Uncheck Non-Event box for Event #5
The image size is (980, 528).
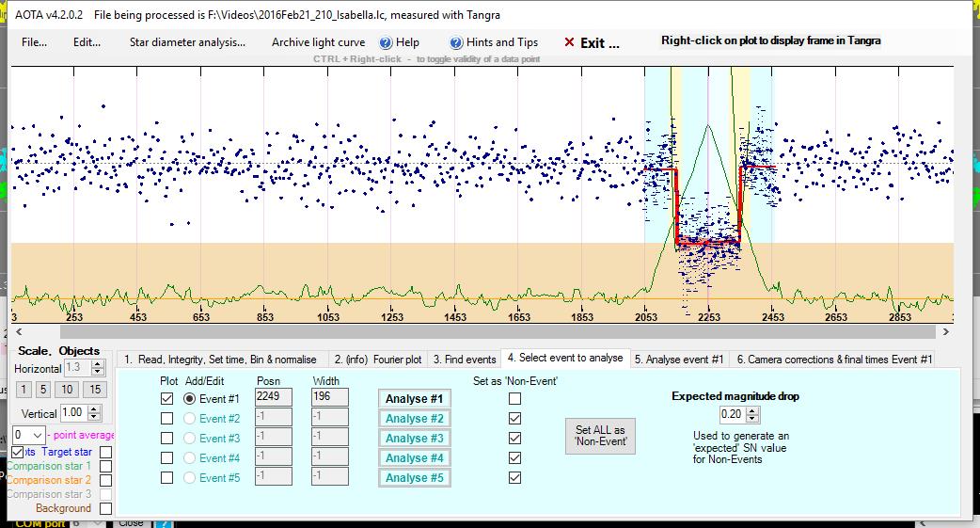click(x=515, y=478)
